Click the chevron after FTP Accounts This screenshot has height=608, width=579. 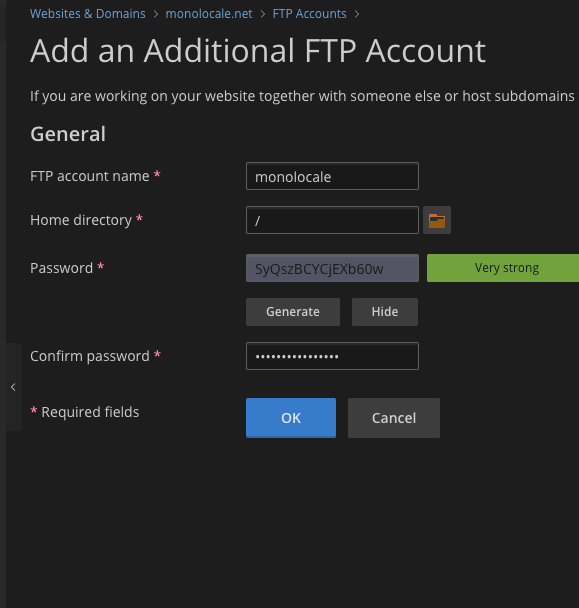357,14
